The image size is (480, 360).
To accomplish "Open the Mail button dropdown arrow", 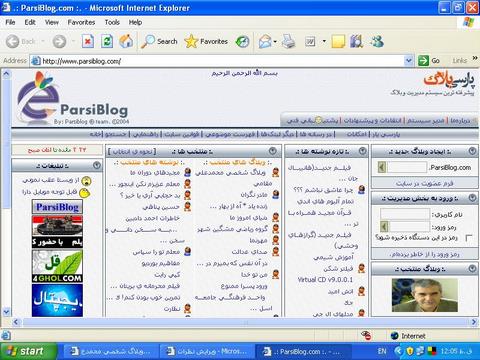I will pos(275,42).
